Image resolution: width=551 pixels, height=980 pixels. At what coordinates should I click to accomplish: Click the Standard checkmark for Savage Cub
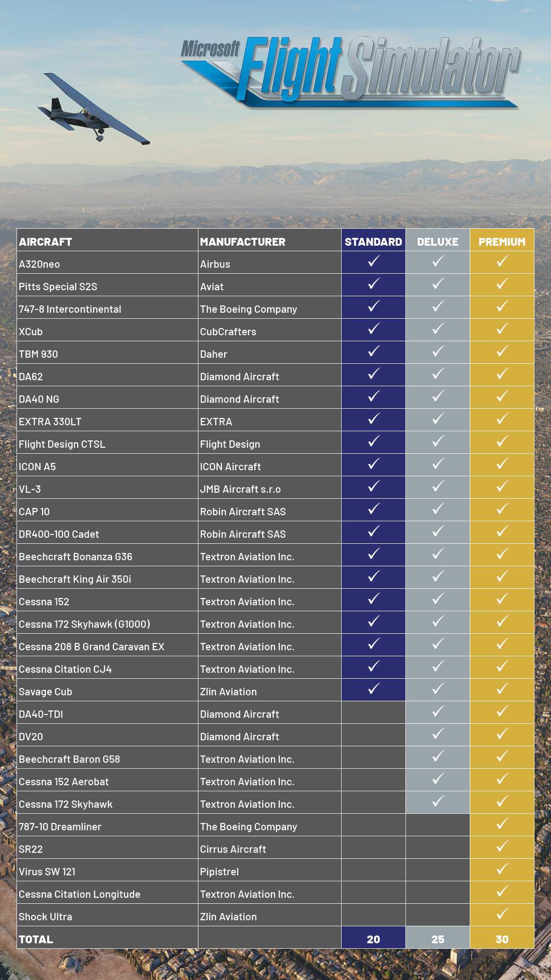pos(374,689)
